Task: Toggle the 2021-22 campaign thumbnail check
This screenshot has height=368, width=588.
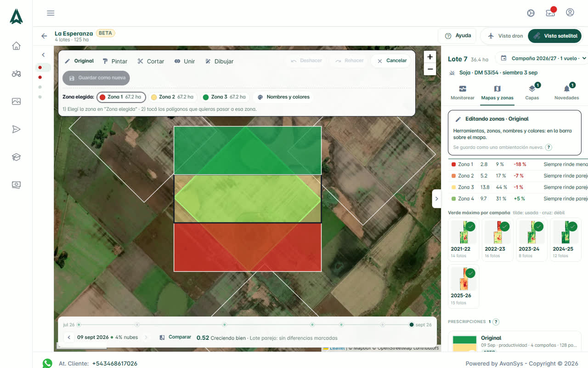Action: [x=470, y=226]
